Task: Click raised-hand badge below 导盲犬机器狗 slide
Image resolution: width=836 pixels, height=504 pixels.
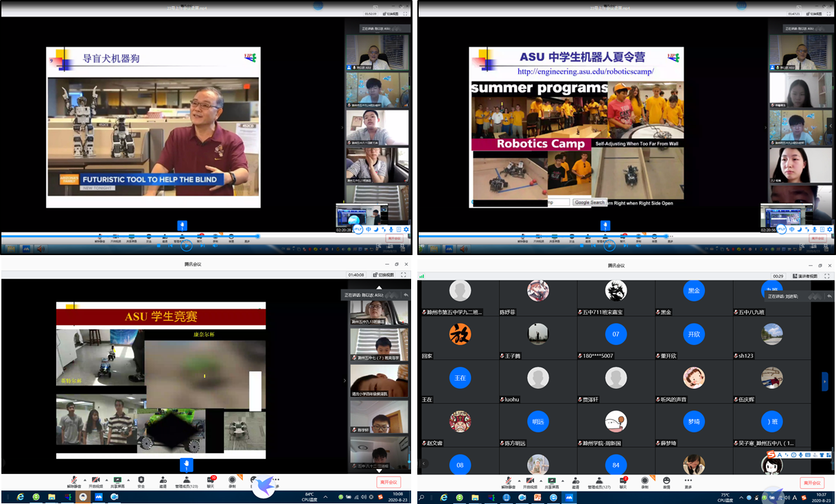Action: pyautogui.click(x=183, y=225)
